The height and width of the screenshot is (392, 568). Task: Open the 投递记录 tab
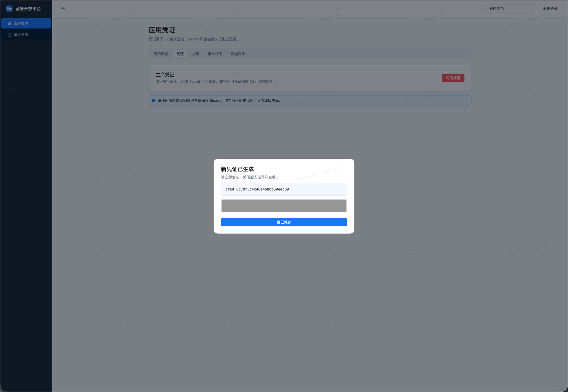[238, 54]
